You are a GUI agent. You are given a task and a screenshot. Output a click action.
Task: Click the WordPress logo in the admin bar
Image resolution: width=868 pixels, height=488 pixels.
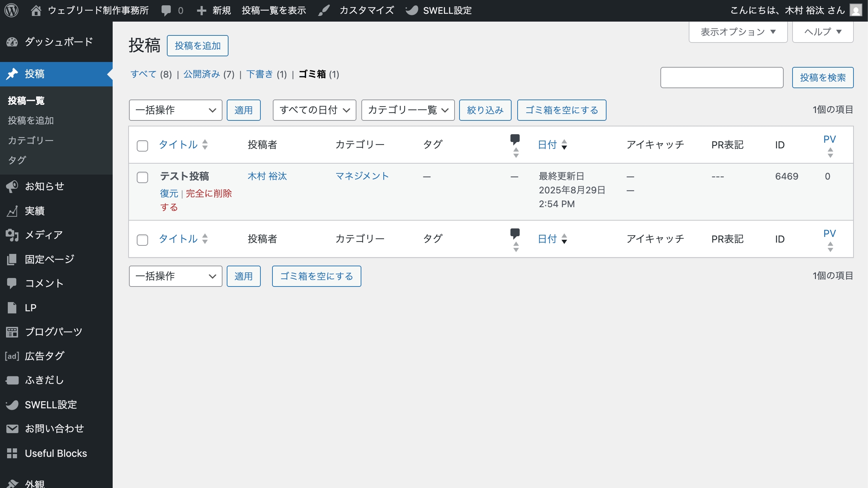coord(12,10)
